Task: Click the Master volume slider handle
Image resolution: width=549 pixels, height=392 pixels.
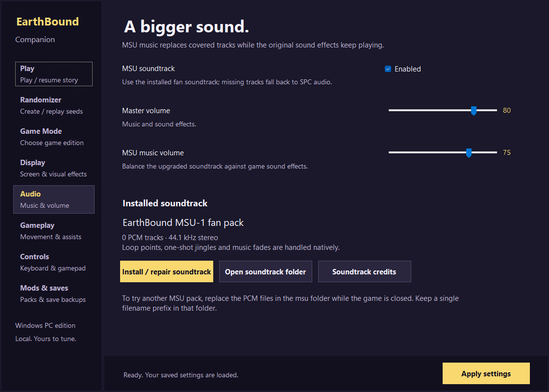Action: 474,111
